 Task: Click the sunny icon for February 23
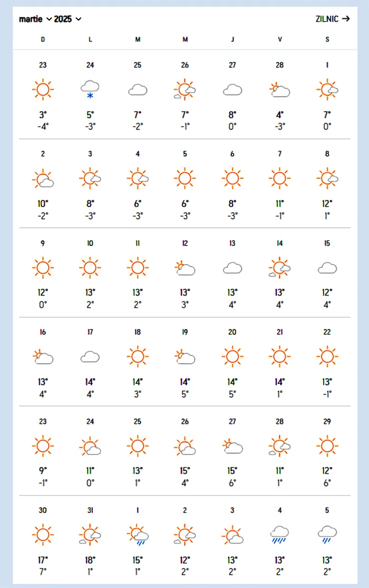pos(43,90)
